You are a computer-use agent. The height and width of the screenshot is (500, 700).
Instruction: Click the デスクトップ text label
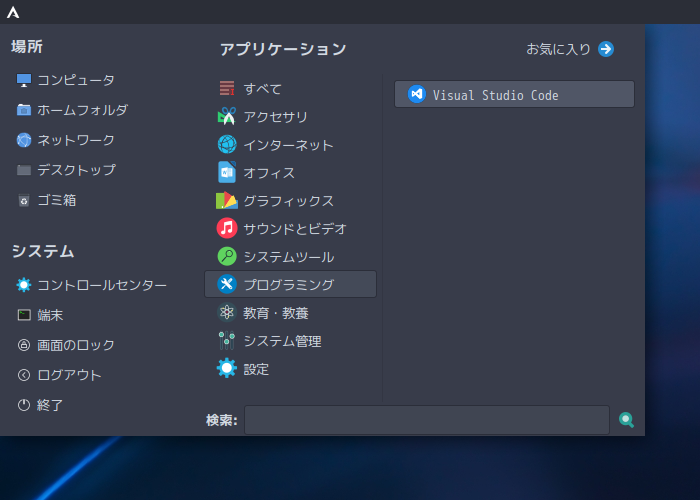pos(76,170)
